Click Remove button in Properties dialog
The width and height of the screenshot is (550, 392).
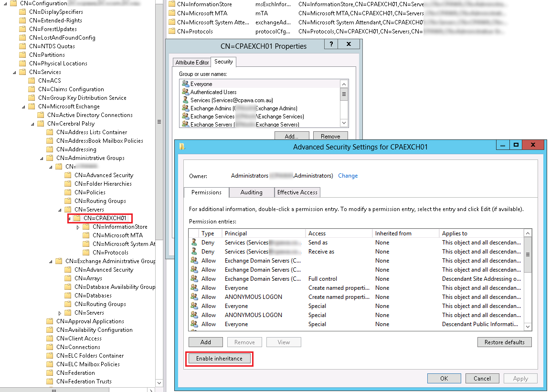click(330, 136)
